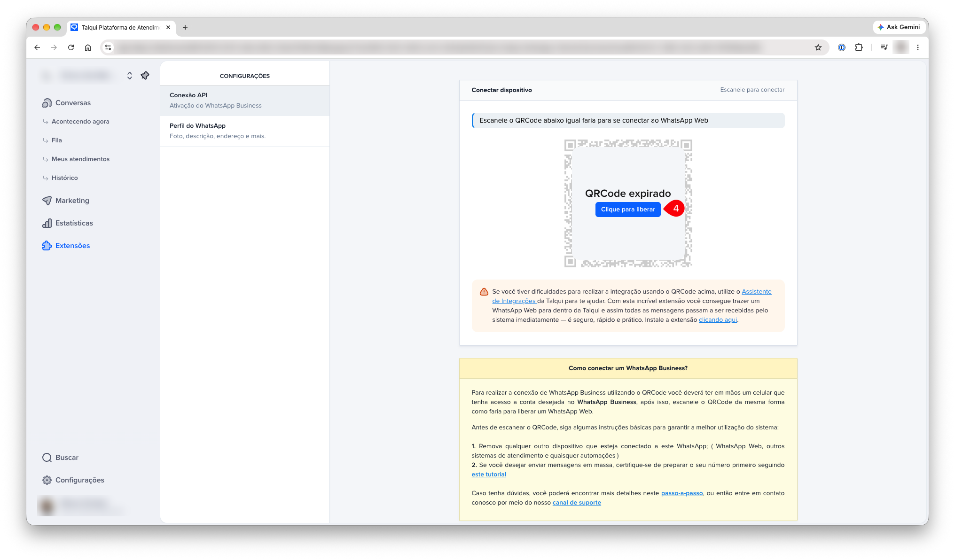Screen dimensions: 955x560
Task: Go back in the browser
Action: [x=37, y=47]
